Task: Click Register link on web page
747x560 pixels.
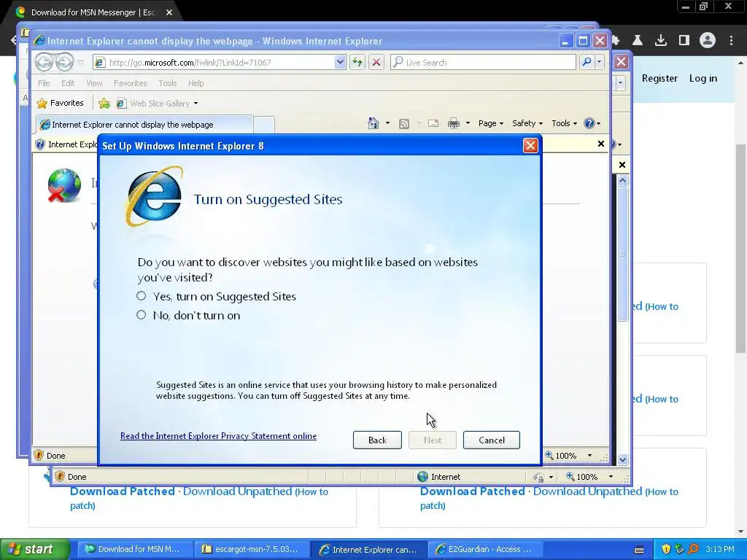Action: 659,78
